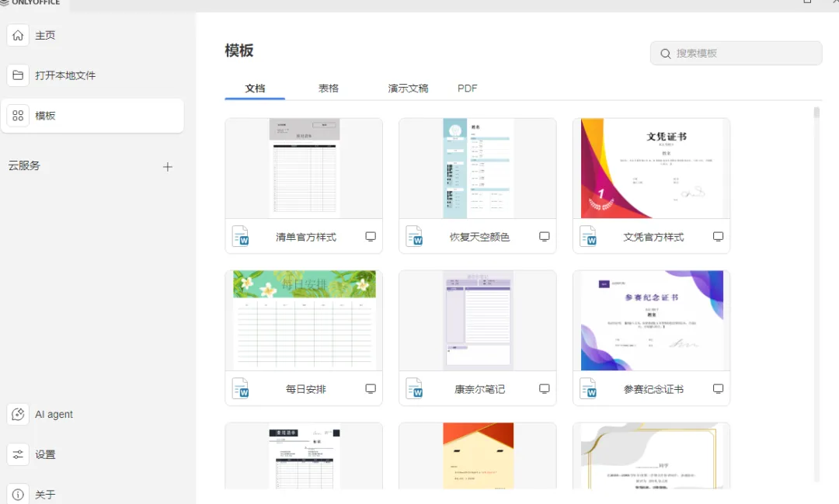Click the 恢复天空颜色 template name

click(x=479, y=237)
